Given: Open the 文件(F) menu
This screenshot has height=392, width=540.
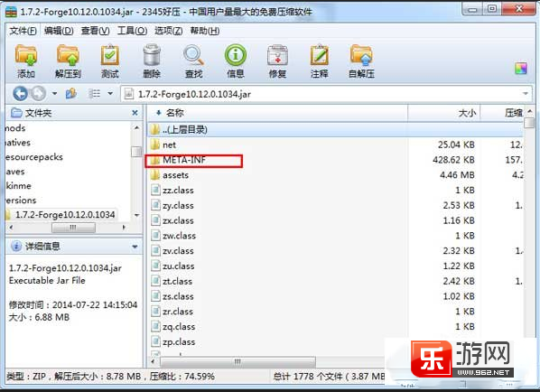Looking at the screenshot, I should (23, 31).
